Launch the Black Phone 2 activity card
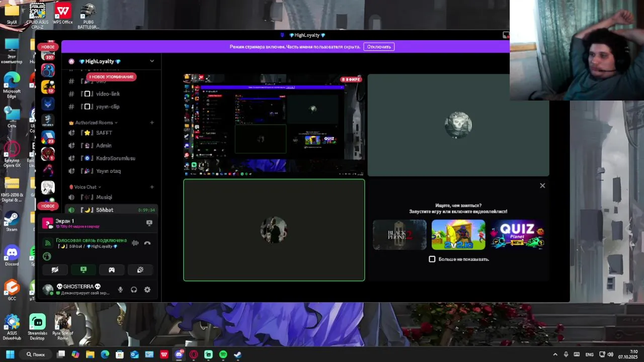644x362 pixels. [399, 235]
